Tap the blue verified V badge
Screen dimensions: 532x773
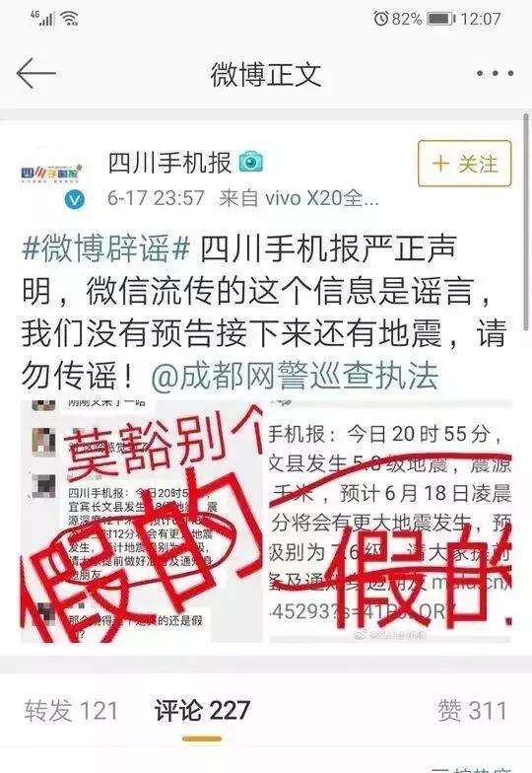click(75, 199)
